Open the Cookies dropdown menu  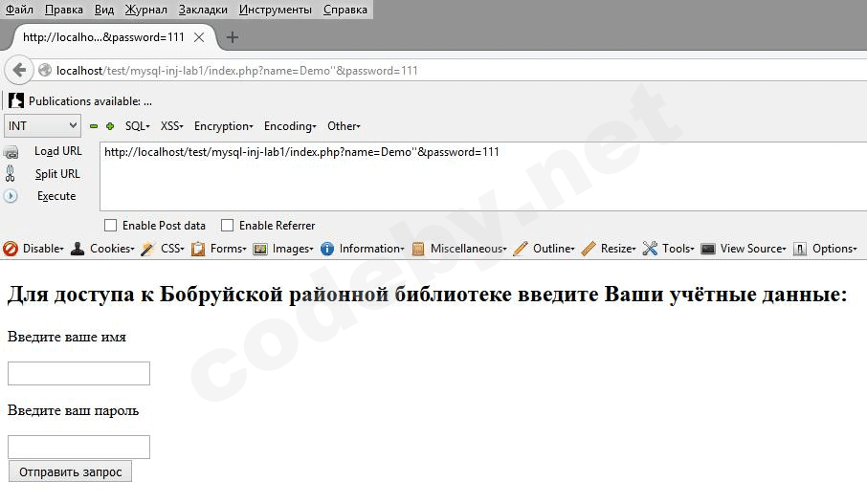coord(112,249)
